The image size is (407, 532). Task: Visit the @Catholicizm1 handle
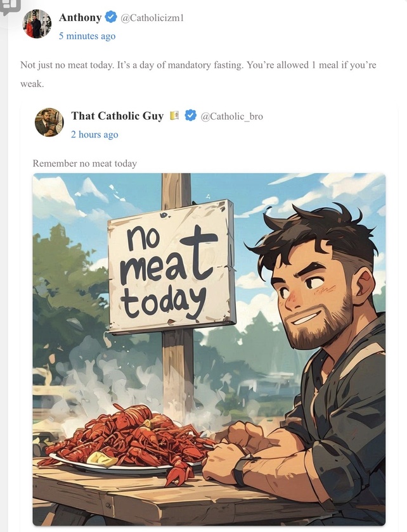coord(152,18)
